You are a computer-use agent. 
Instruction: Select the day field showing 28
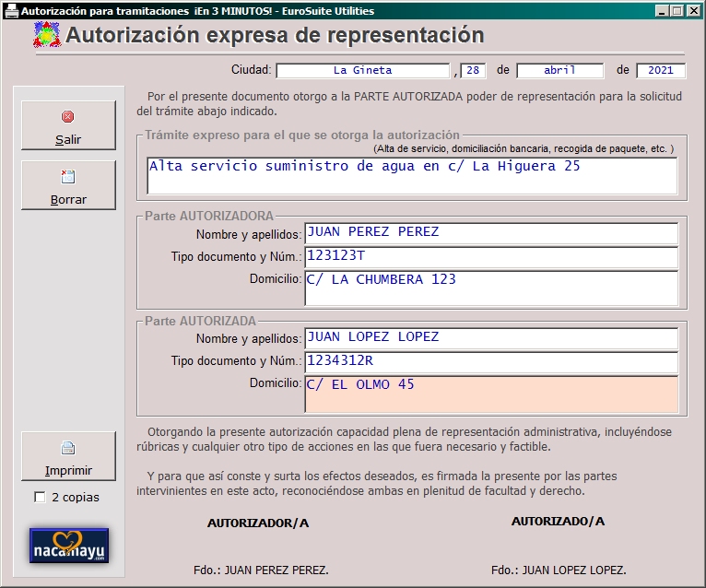click(474, 70)
